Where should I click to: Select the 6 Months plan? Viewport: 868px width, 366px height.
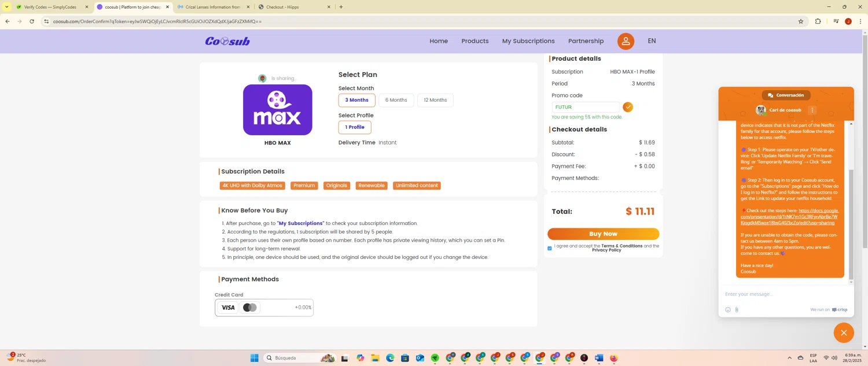click(396, 100)
